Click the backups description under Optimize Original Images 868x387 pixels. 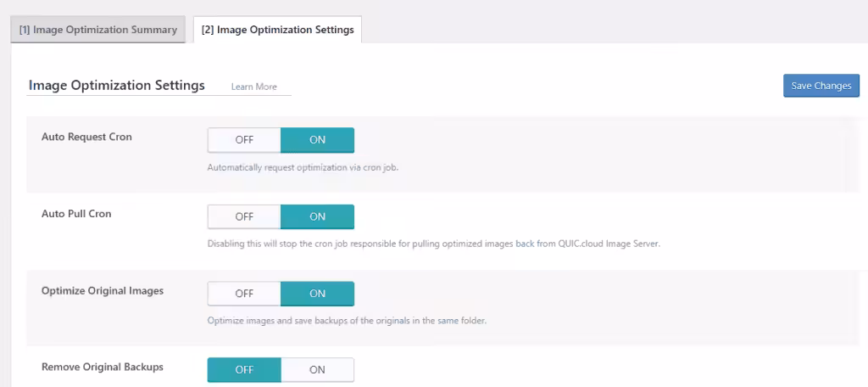pos(346,321)
